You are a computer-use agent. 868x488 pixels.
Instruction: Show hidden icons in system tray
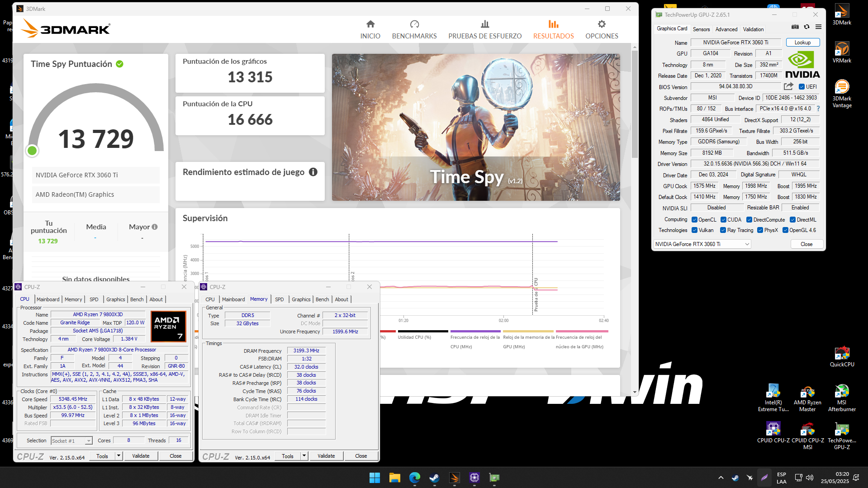point(721,478)
